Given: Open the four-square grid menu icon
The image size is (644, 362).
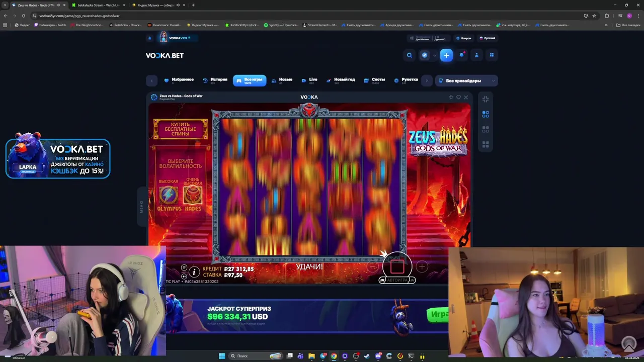Looking at the screenshot, I should pos(492,55).
